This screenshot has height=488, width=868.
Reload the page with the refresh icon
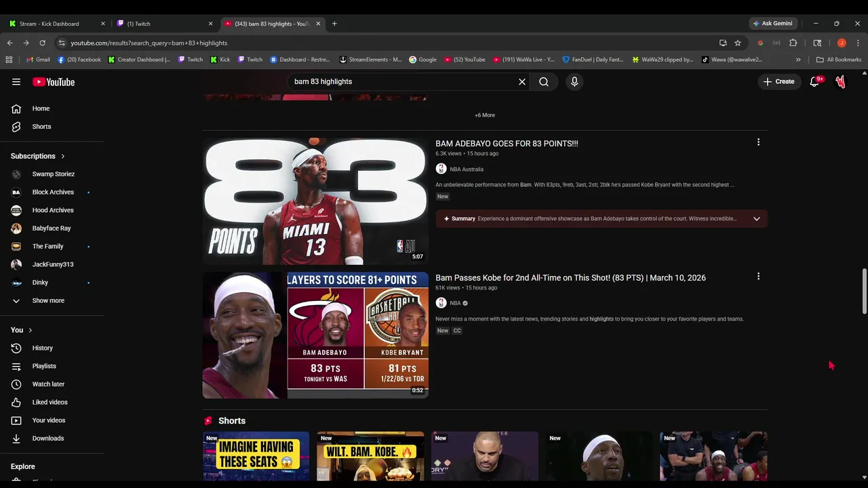pos(42,43)
